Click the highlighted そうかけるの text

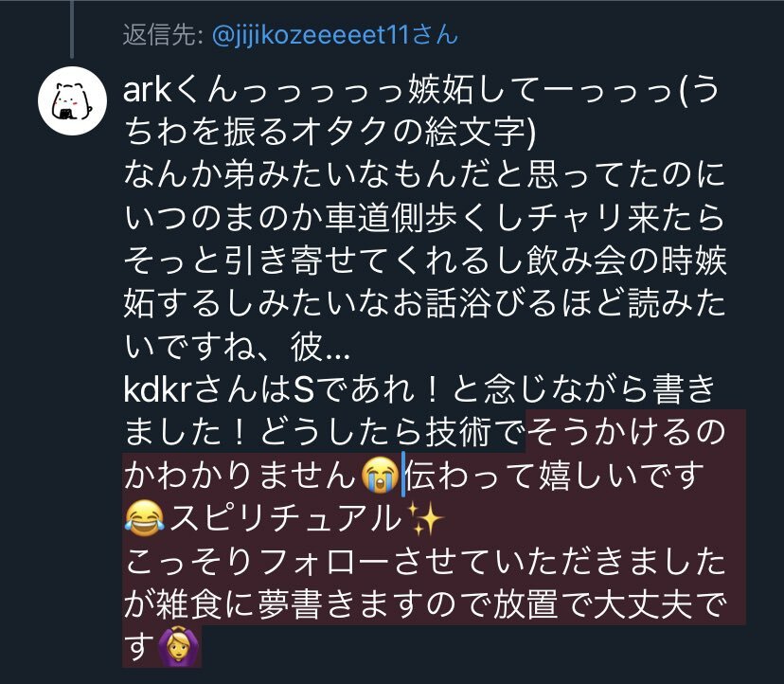[625, 431]
